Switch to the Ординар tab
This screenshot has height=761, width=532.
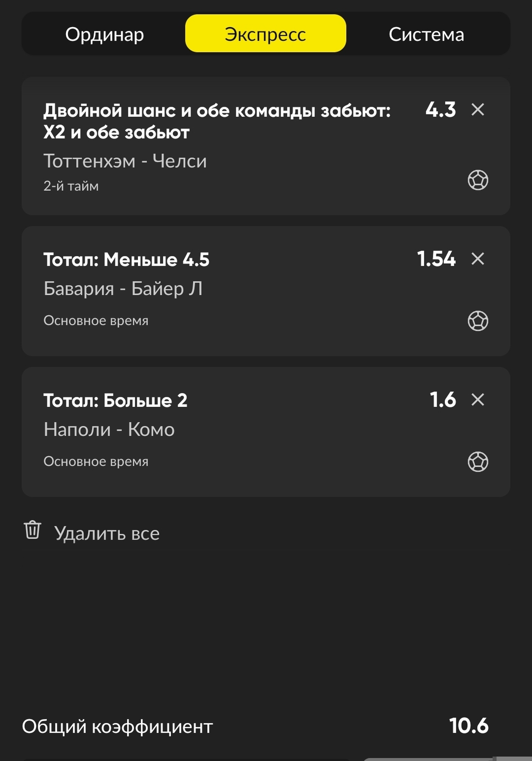[104, 34]
